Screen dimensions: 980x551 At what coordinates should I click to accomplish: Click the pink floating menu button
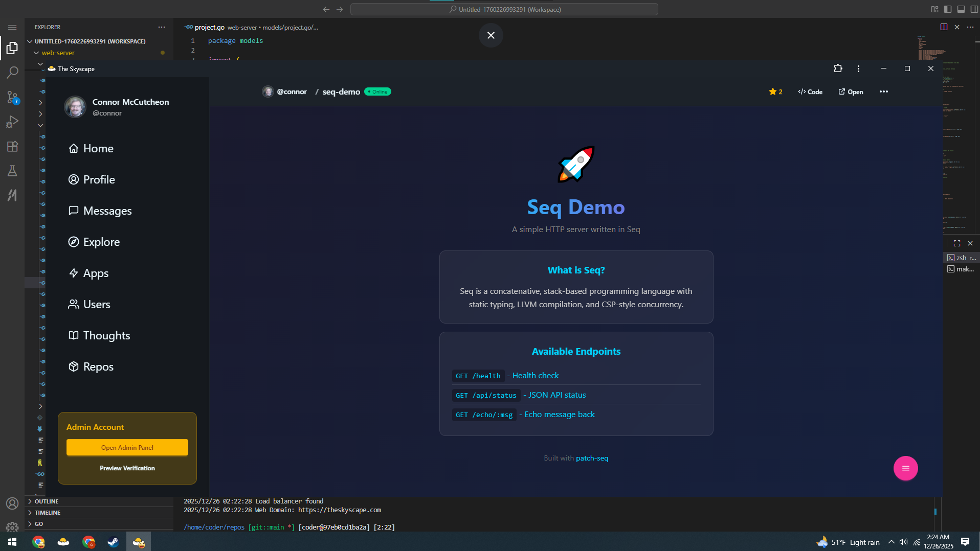click(x=905, y=468)
